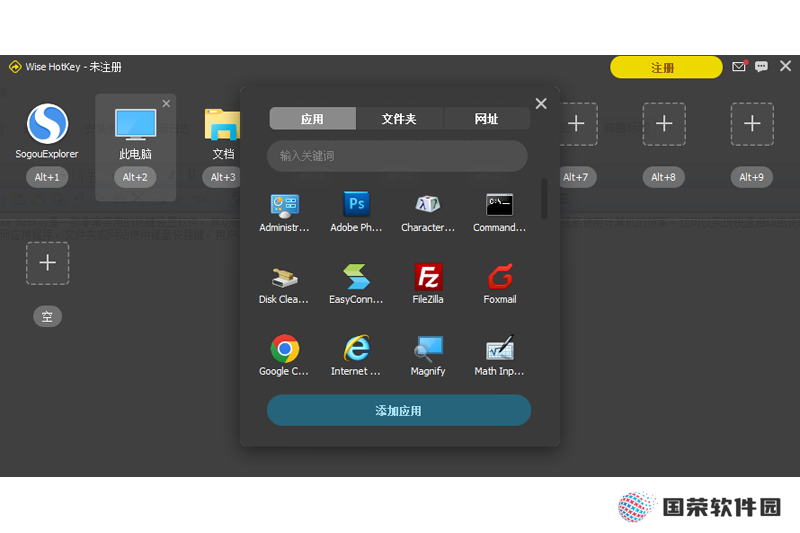Add a shortcut in the Alt+9 slot
The image size is (800, 533).
tap(752, 123)
